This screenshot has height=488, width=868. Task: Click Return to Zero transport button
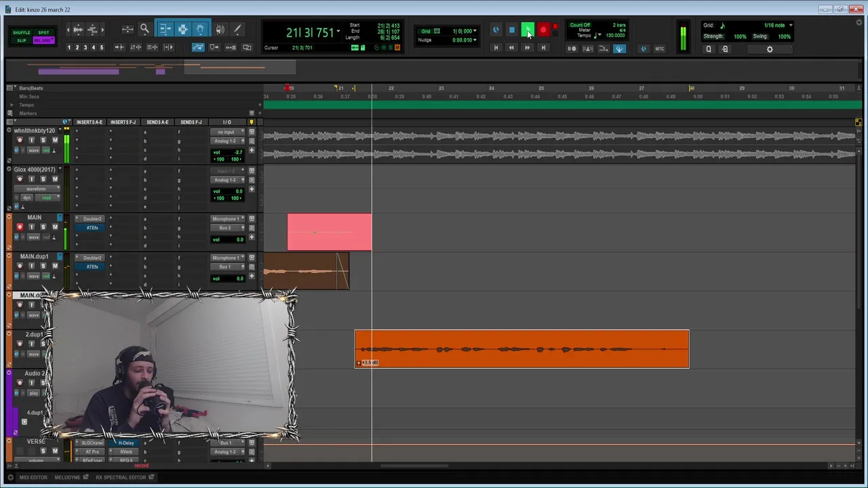pyautogui.click(x=496, y=48)
